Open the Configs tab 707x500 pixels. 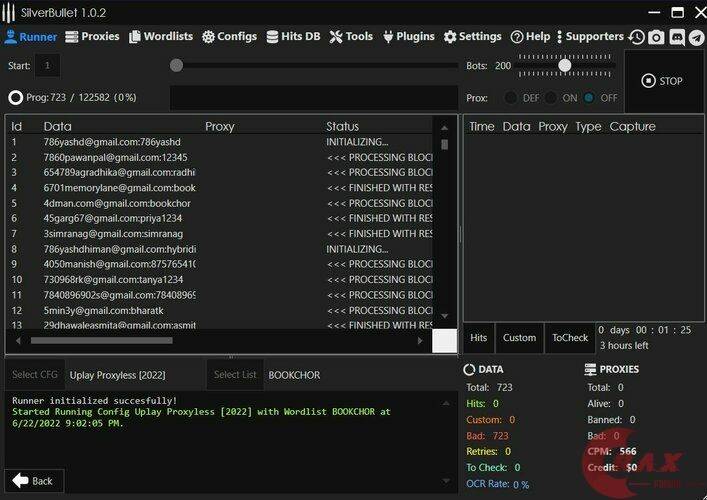pos(230,37)
